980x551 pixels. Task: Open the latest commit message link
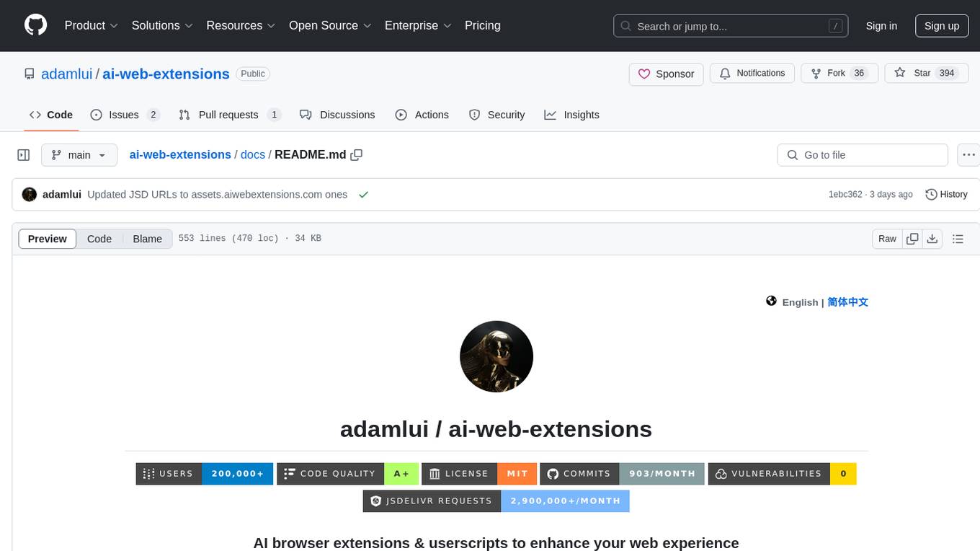[x=218, y=195]
